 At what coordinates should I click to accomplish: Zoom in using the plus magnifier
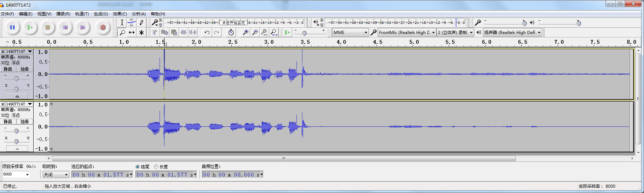tap(246, 33)
